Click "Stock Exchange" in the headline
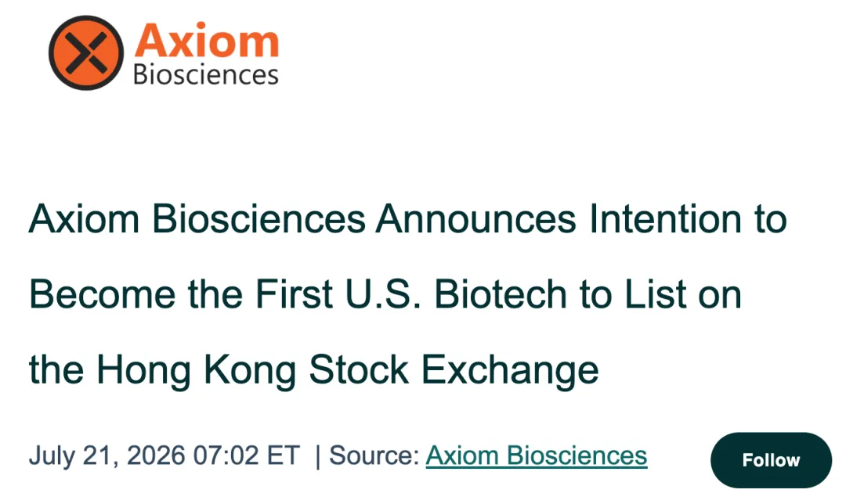The image size is (846, 504). [454, 371]
